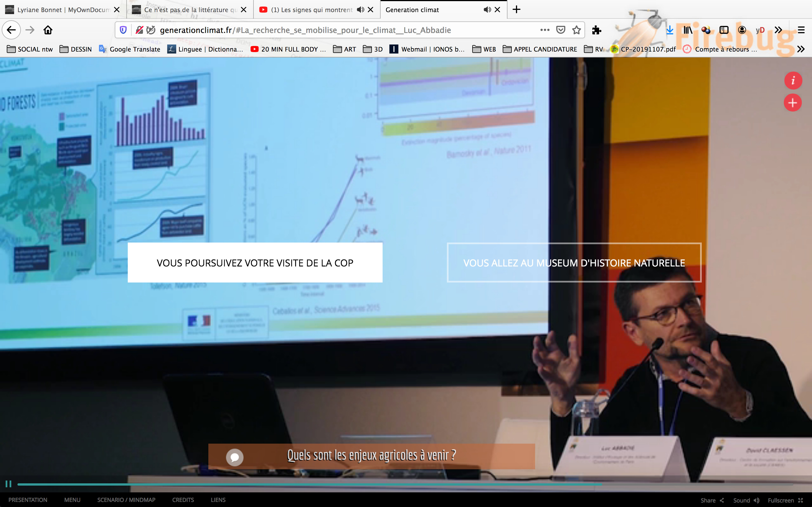Open the SCENARIO / MINDMAP menu item
812x507 pixels.
[126, 500]
